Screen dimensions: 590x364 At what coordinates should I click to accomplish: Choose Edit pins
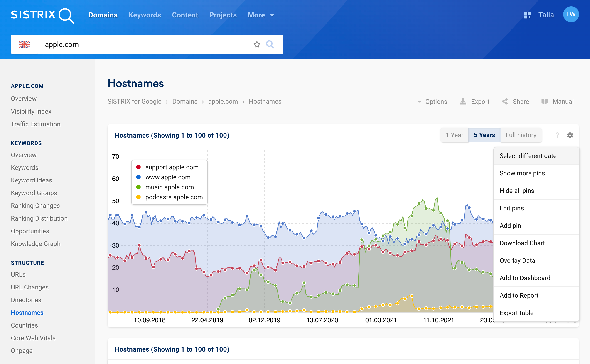point(536,208)
